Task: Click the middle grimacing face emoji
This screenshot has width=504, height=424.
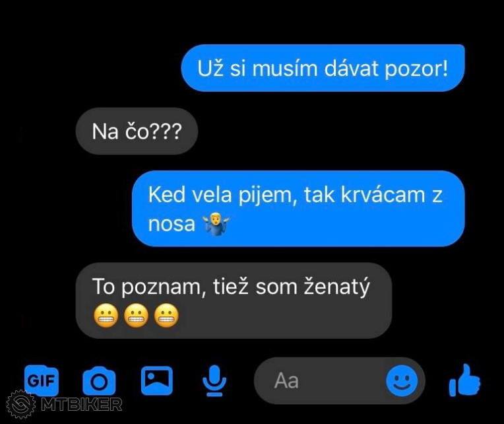Action: pyautogui.click(x=136, y=316)
